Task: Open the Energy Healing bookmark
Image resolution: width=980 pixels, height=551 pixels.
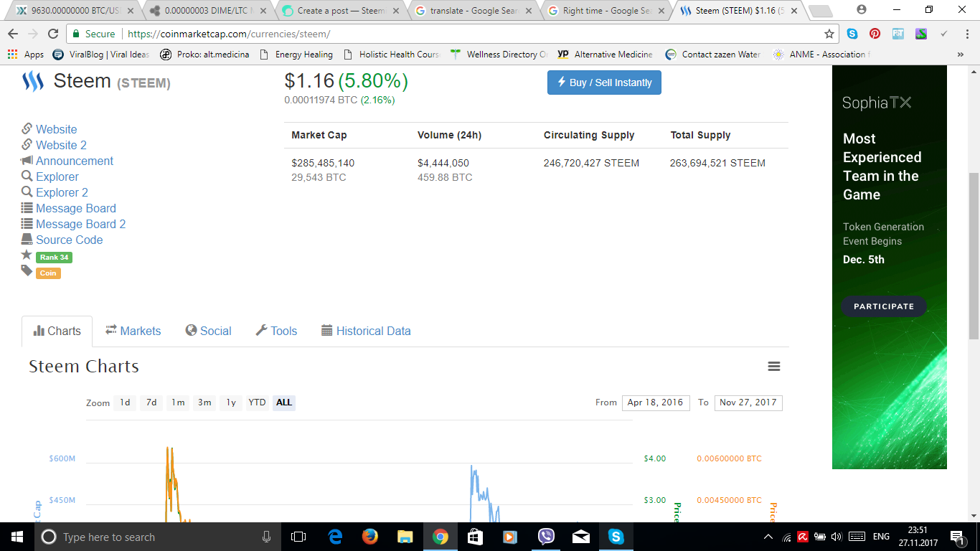Action: point(296,54)
